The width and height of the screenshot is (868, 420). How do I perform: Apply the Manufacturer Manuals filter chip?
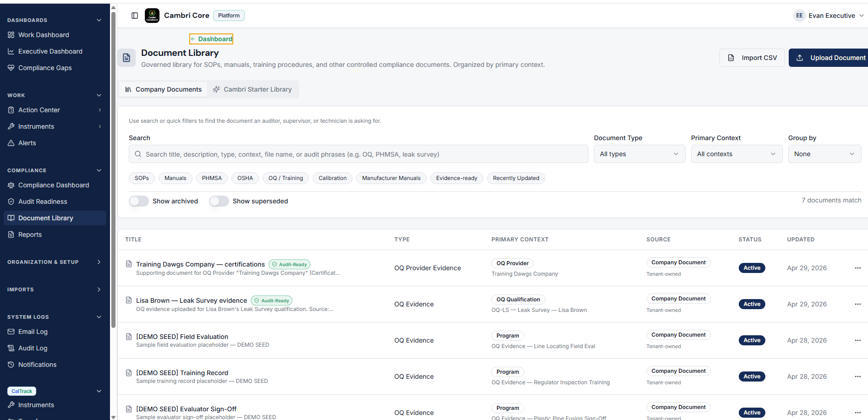(x=391, y=178)
